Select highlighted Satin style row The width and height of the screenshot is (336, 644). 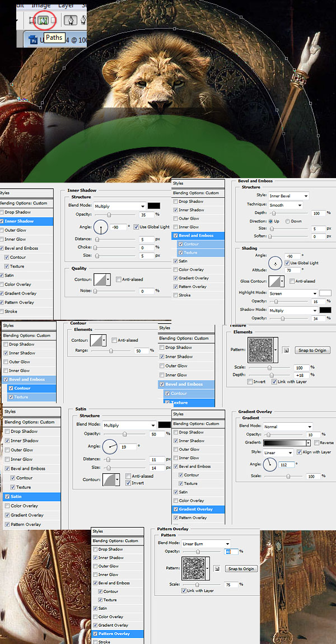(31, 497)
